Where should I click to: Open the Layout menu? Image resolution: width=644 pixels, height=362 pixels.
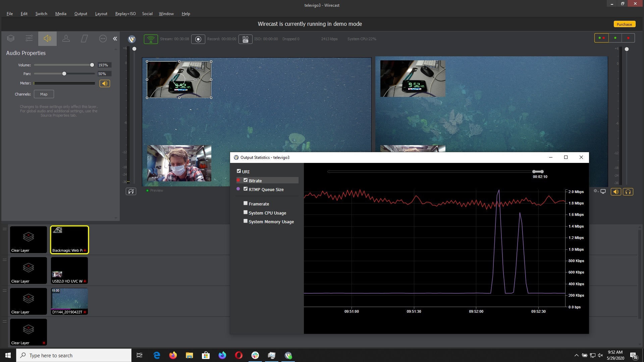tap(101, 14)
